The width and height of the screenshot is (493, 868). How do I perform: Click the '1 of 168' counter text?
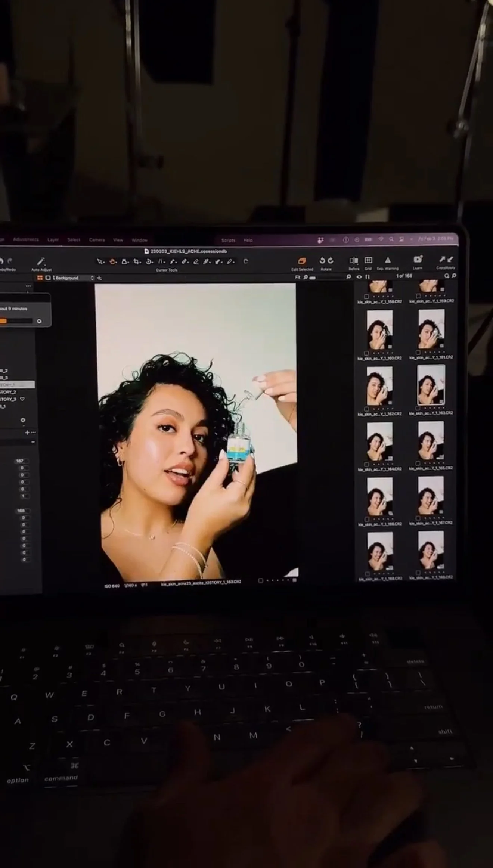(404, 276)
